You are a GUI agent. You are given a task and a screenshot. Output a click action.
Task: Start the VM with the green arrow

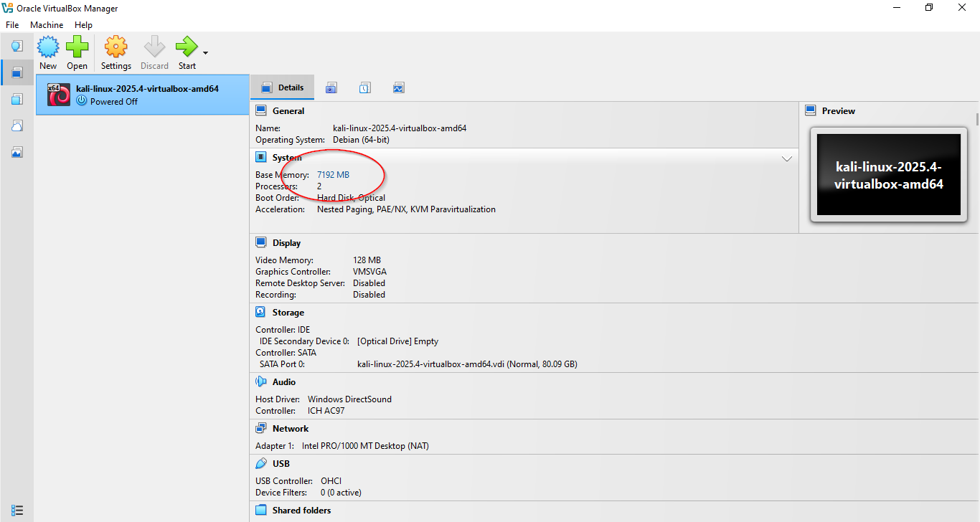click(x=186, y=48)
